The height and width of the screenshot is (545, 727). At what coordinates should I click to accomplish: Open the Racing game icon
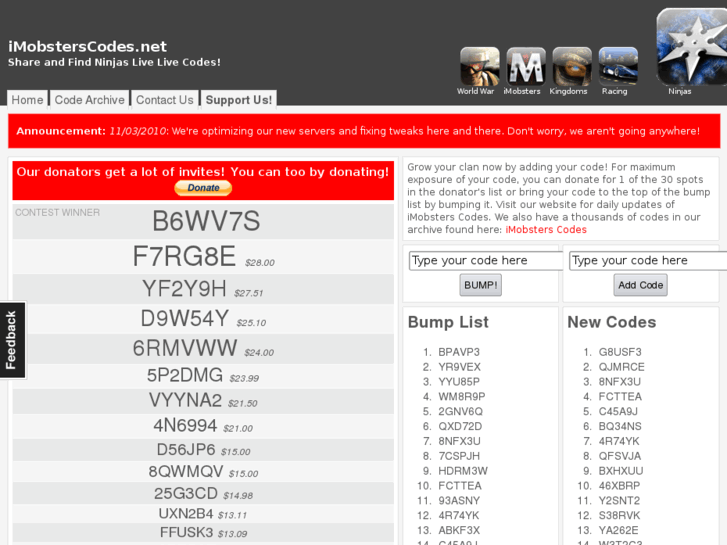[x=618, y=67]
